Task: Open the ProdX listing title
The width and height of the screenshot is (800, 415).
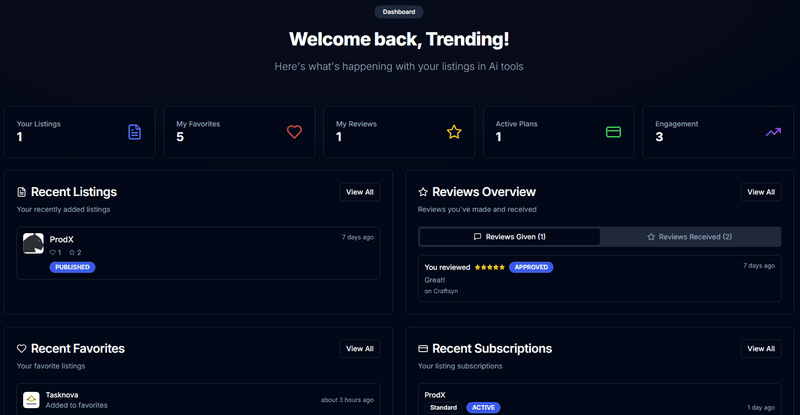Action: pos(62,239)
